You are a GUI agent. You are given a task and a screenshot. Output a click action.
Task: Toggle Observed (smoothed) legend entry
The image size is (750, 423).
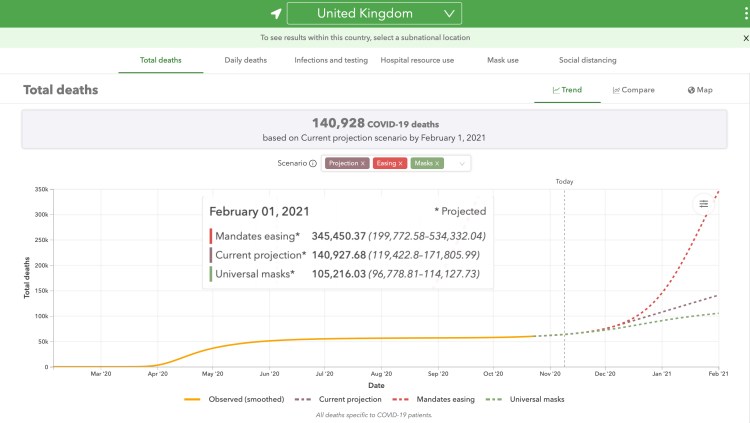click(234, 400)
